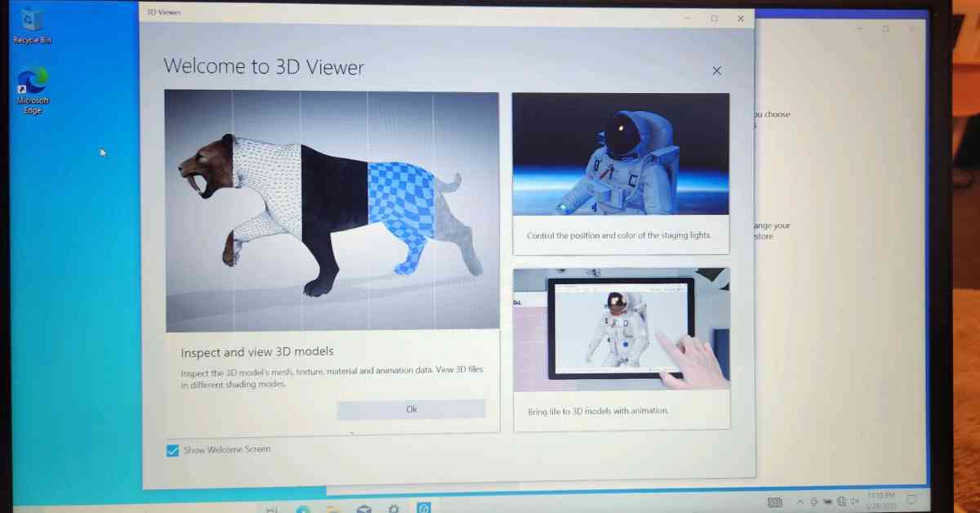Open Settings from the taskbar

[394, 508]
